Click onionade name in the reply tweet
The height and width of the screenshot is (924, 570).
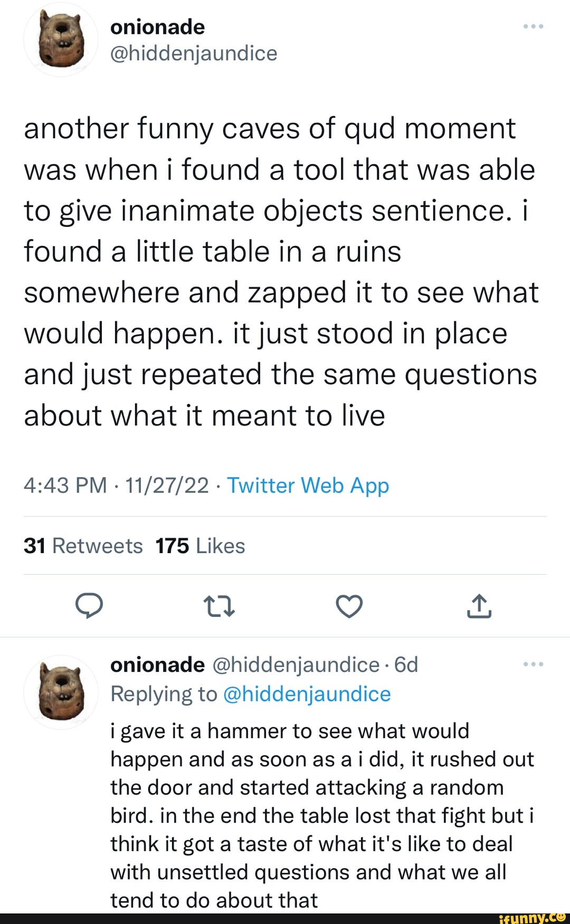tap(157, 665)
